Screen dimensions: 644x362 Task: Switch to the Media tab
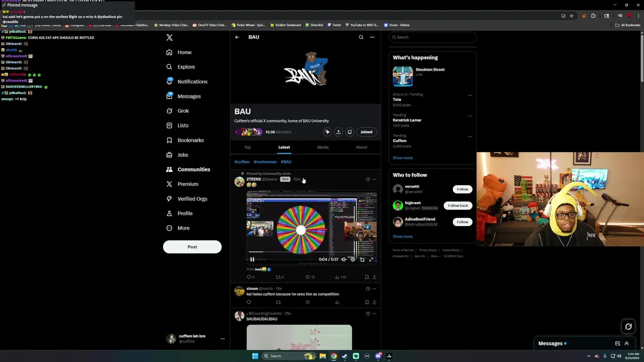click(323, 147)
